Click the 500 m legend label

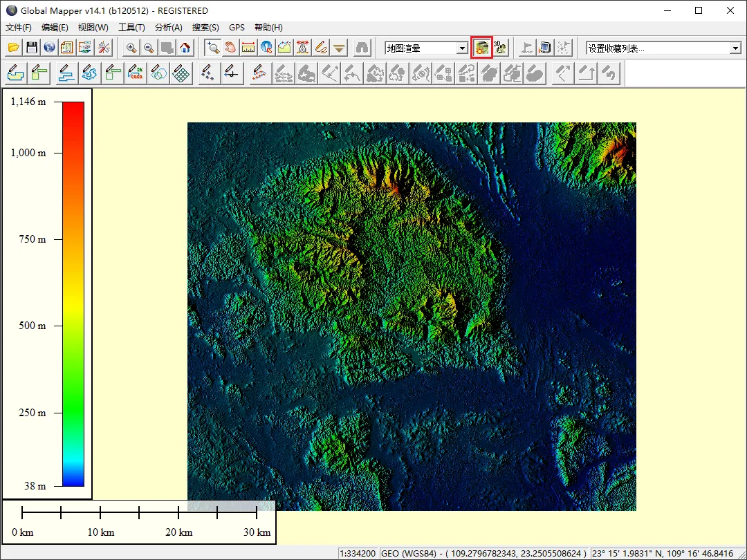(x=33, y=326)
